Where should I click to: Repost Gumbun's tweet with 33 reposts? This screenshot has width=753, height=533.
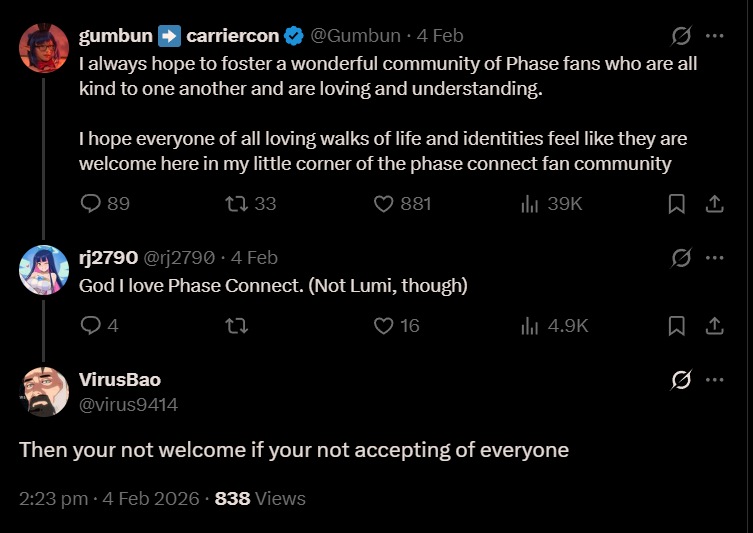(237, 204)
